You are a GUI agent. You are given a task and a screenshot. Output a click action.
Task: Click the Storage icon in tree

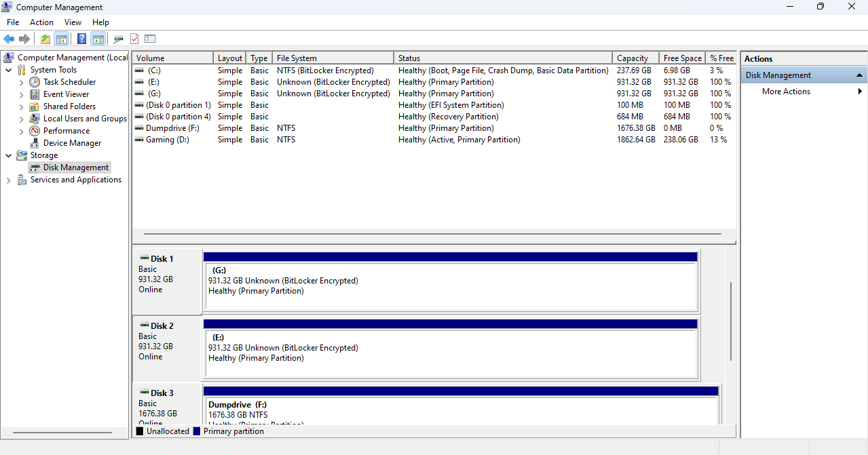pyautogui.click(x=22, y=155)
